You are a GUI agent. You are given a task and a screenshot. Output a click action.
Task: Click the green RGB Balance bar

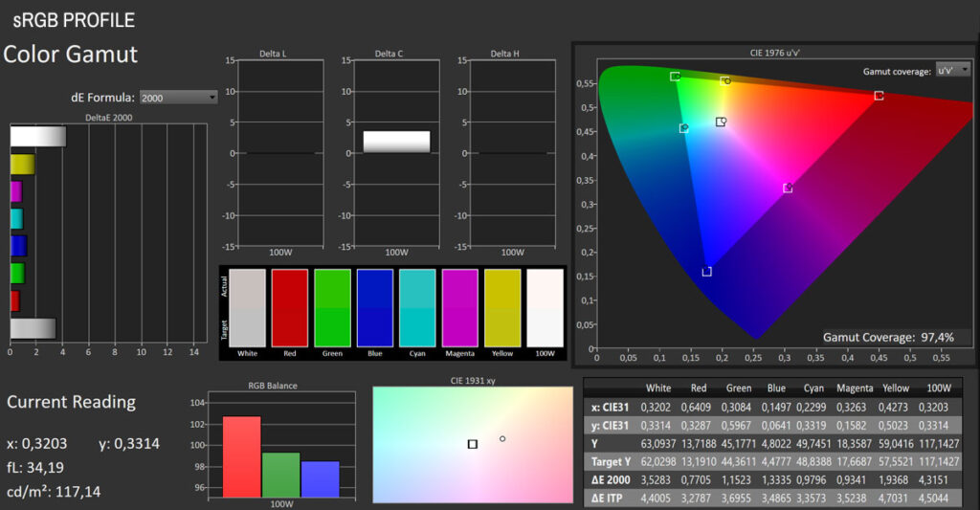(280, 475)
